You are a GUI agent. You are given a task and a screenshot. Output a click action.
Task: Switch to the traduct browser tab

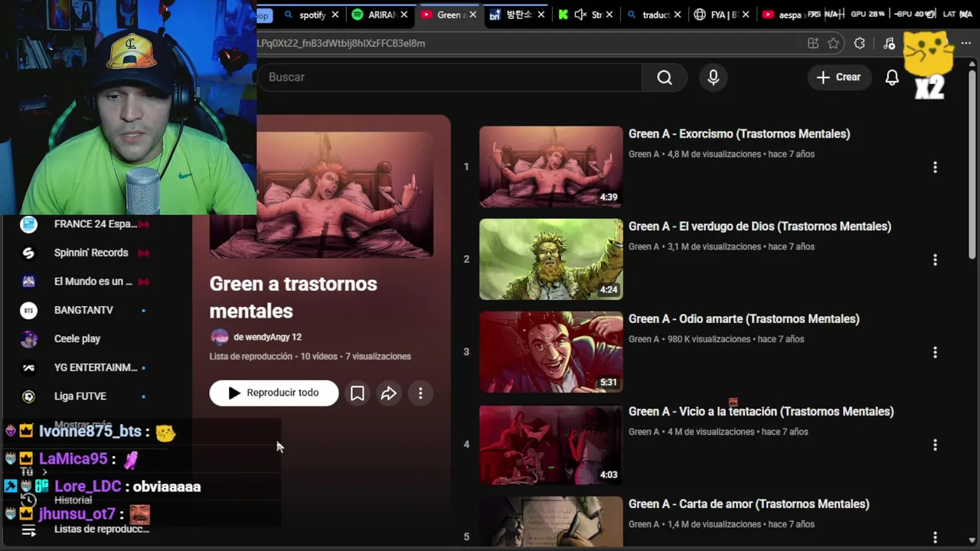coord(655,15)
